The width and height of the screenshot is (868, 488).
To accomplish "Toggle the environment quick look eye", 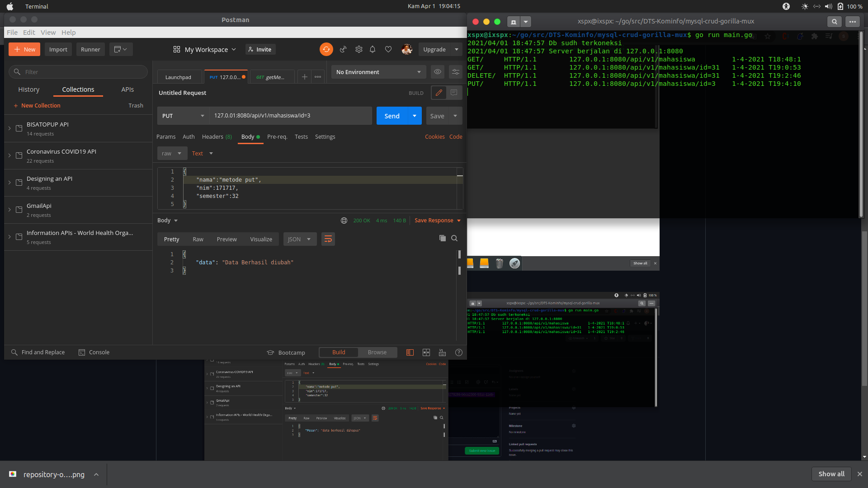I will click(437, 72).
